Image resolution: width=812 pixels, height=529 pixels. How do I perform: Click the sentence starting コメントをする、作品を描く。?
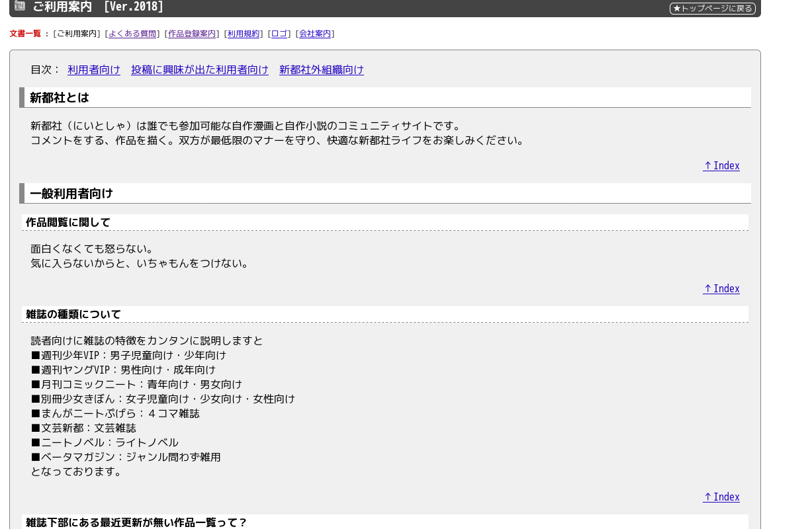click(x=278, y=141)
